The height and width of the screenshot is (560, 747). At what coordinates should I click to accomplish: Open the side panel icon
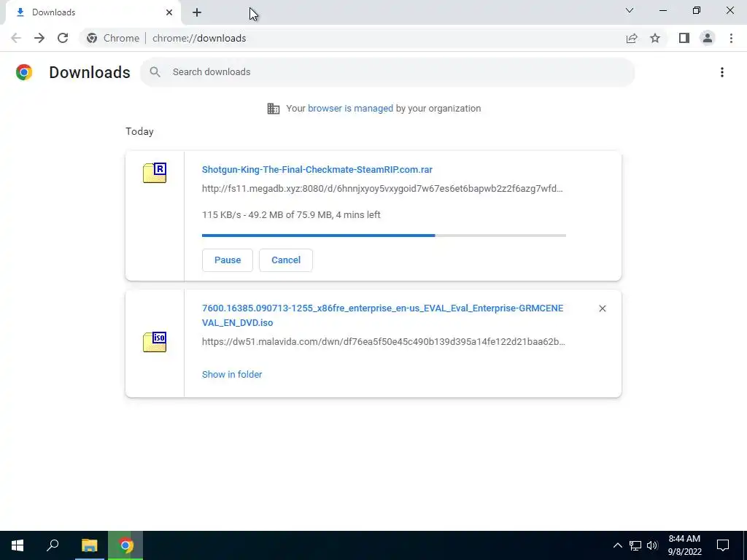(684, 38)
